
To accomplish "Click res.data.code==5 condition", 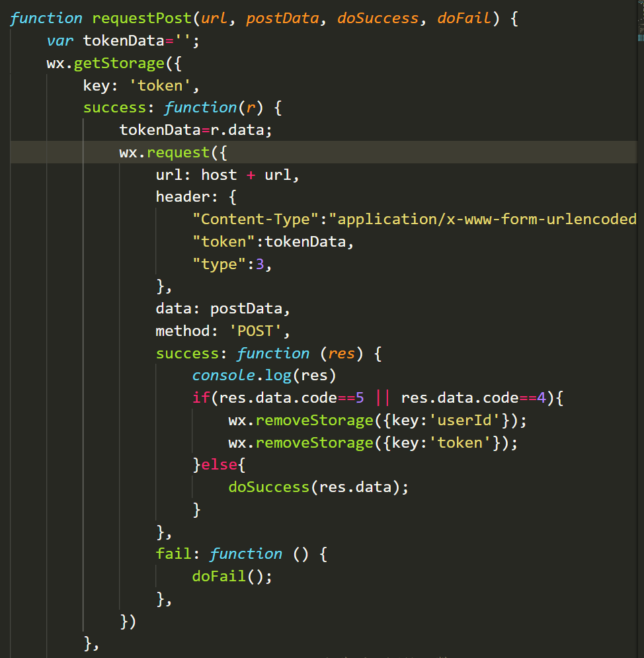I will [x=291, y=398].
